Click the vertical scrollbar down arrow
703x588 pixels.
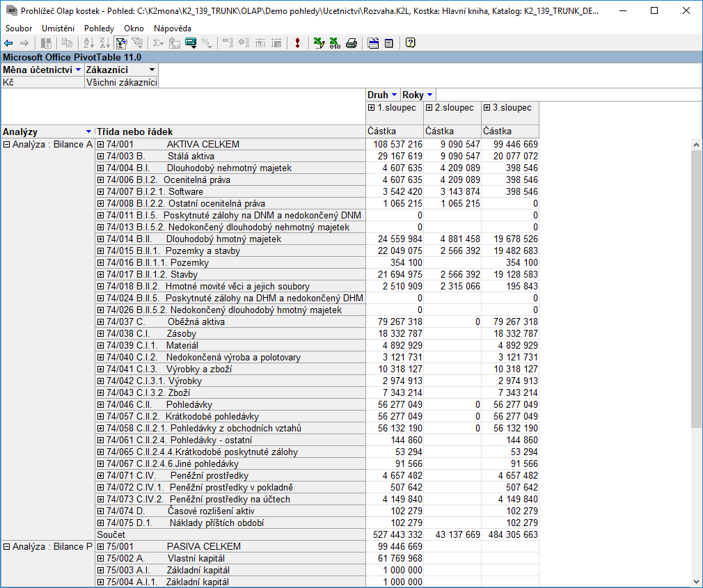(x=697, y=582)
